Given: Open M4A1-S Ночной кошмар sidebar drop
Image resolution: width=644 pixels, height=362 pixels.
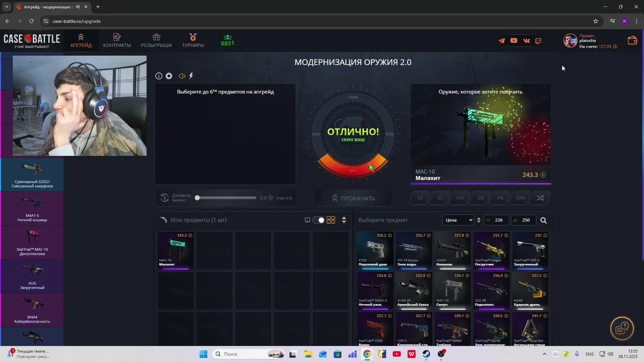Looking at the screenshot, I should pyautogui.click(x=32, y=209).
